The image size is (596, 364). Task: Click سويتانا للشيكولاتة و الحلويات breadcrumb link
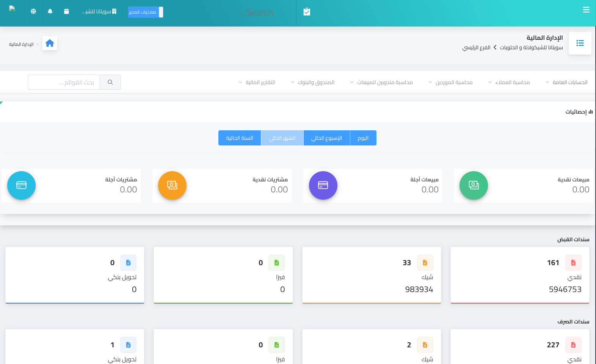click(x=531, y=47)
